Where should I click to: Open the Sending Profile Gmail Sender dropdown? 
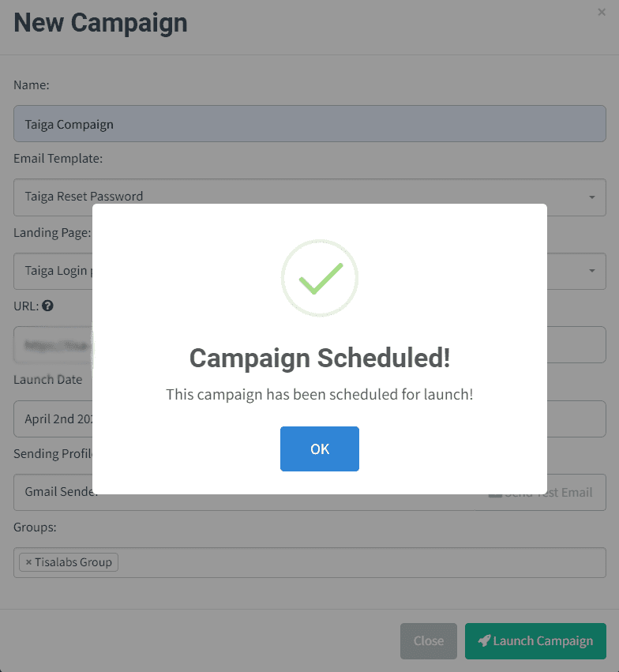click(x=244, y=492)
